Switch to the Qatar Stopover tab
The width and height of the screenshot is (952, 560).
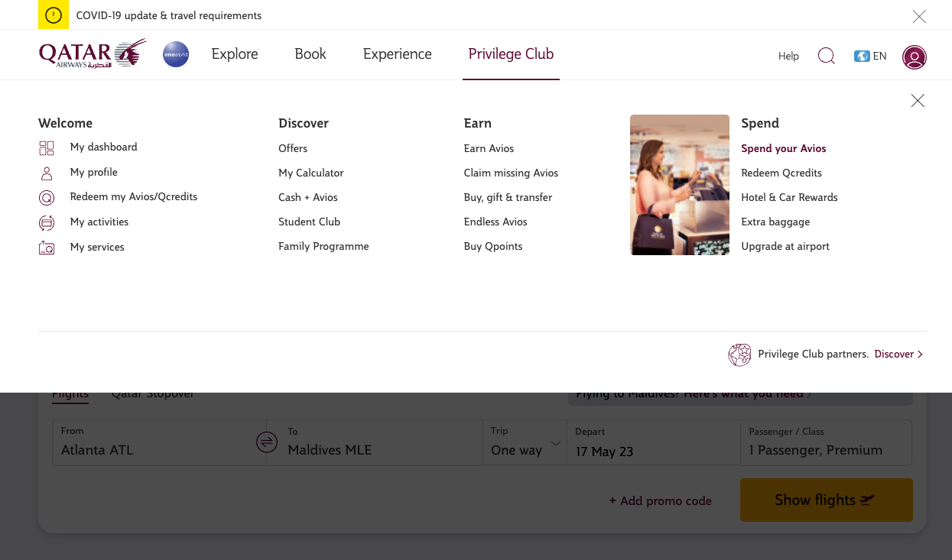[153, 393]
